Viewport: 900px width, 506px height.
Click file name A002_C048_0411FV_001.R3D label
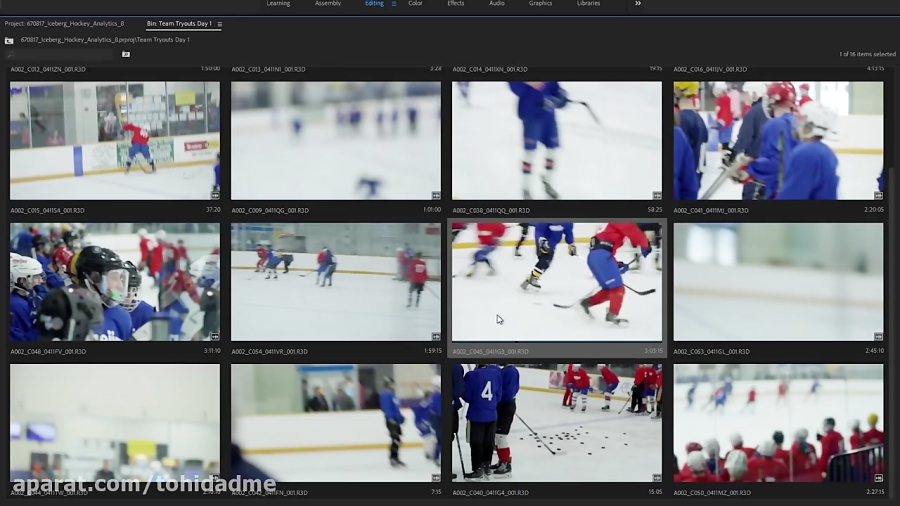click(48, 352)
